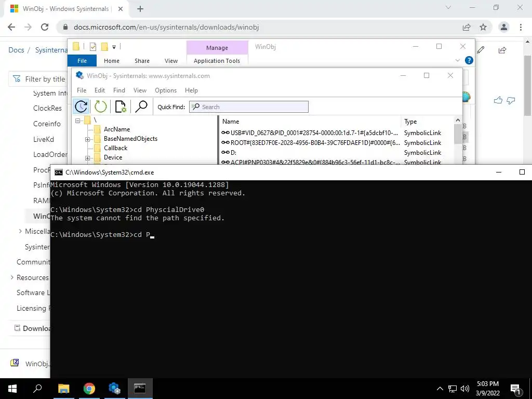Open ClockRes in docs sidebar
This screenshot has width=532, height=399.
coord(47,108)
